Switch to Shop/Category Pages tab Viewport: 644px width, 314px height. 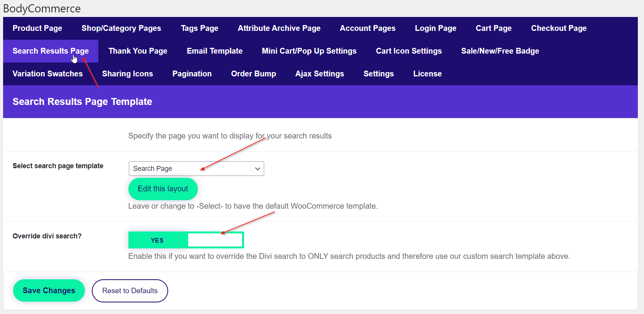coord(121,28)
